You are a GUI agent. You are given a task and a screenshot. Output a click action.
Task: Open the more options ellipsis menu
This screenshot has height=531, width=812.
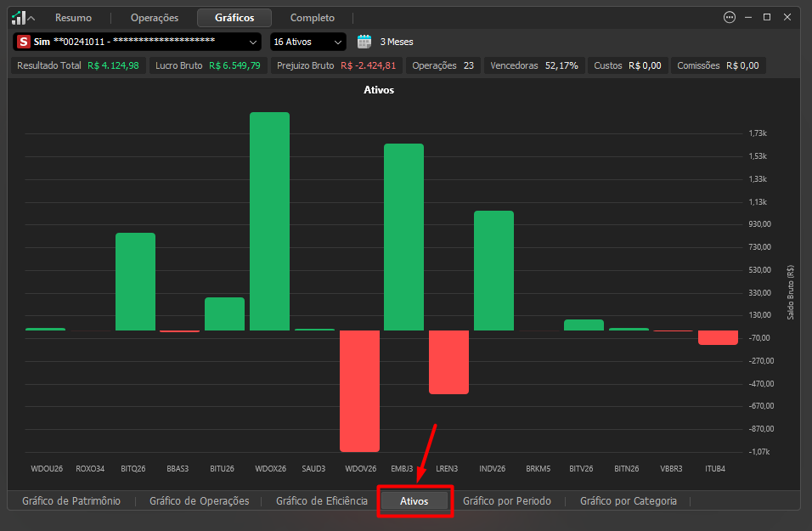coord(729,18)
